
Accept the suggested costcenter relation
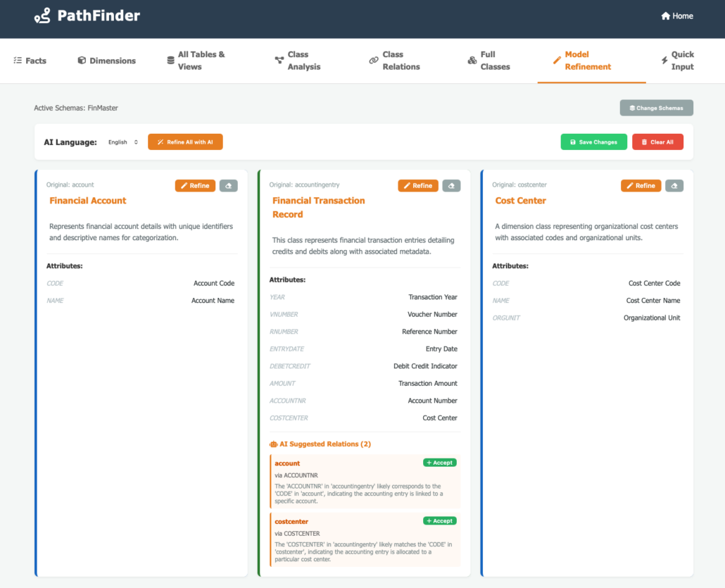coord(439,521)
